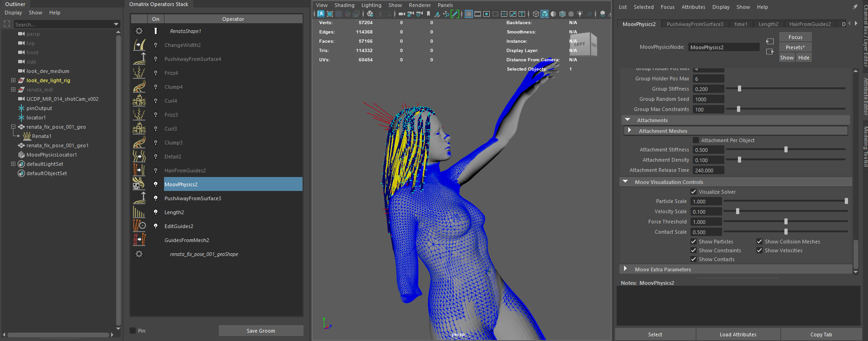Click the use all lights bulb icon
Image resolution: width=868 pixels, height=341 pixels.
pyautogui.click(x=579, y=14)
